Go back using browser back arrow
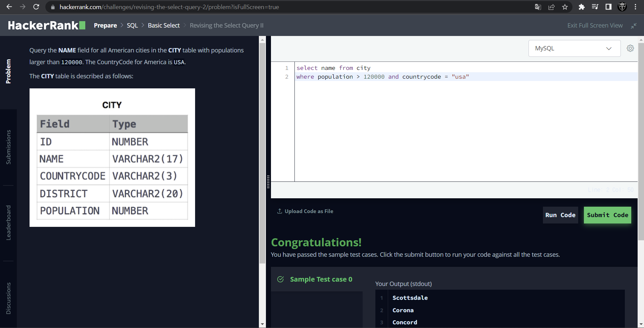 pos(9,7)
